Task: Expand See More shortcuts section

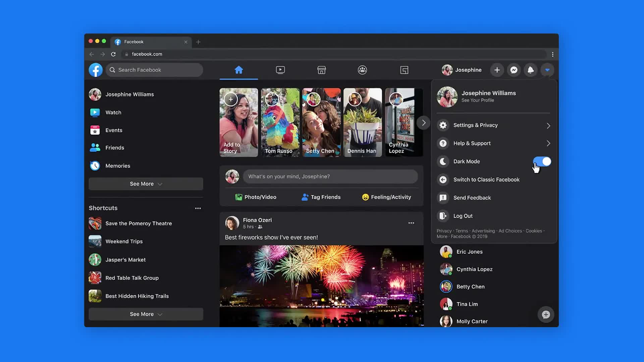Action: point(146,314)
